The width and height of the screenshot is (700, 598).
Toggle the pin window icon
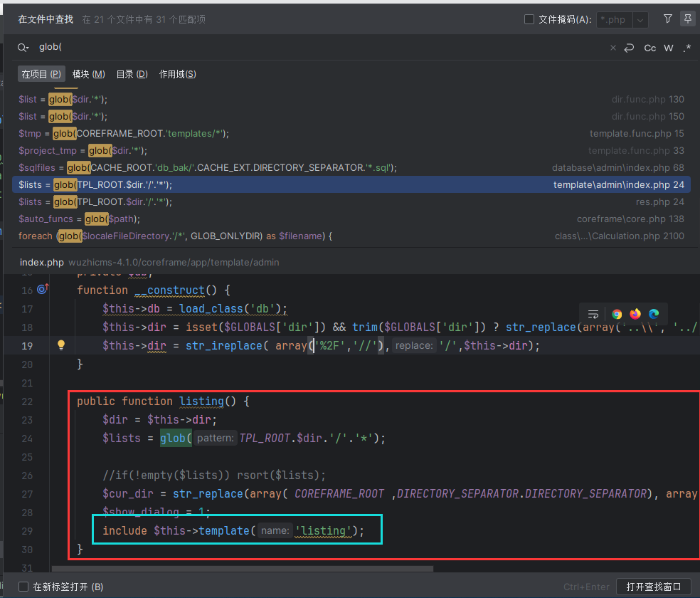click(x=687, y=19)
